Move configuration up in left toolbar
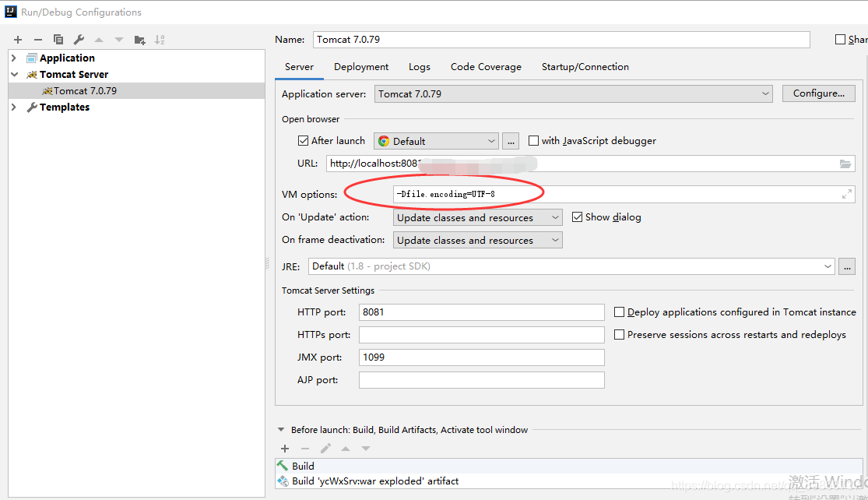This screenshot has height=500, width=868. pos(99,39)
